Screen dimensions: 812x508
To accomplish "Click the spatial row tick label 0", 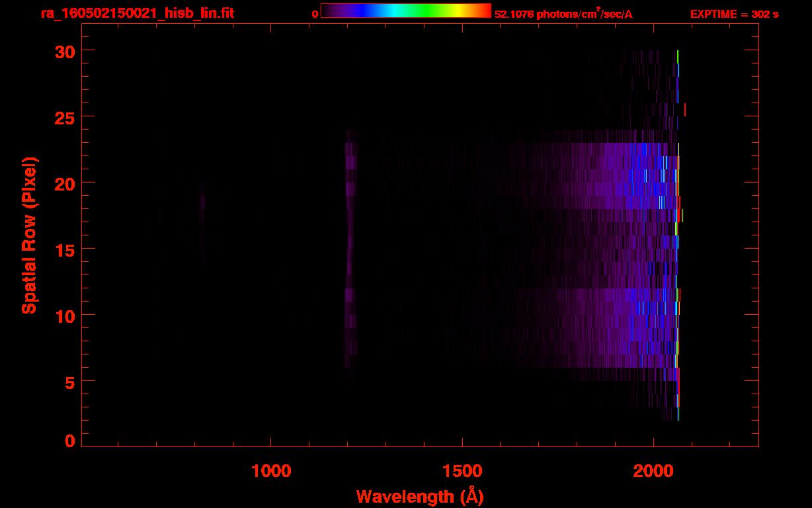I will [70, 441].
